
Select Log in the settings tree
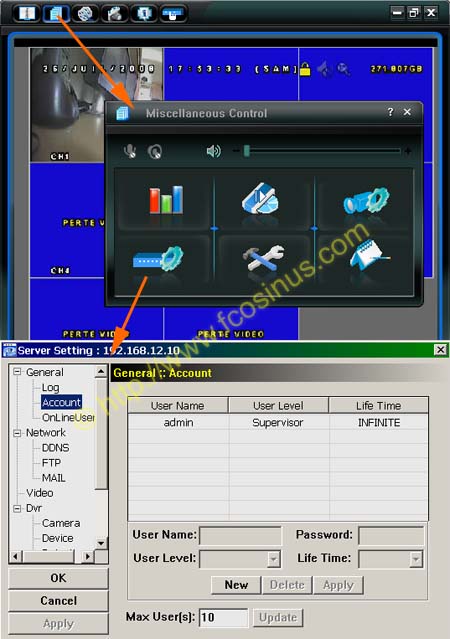(51, 387)
